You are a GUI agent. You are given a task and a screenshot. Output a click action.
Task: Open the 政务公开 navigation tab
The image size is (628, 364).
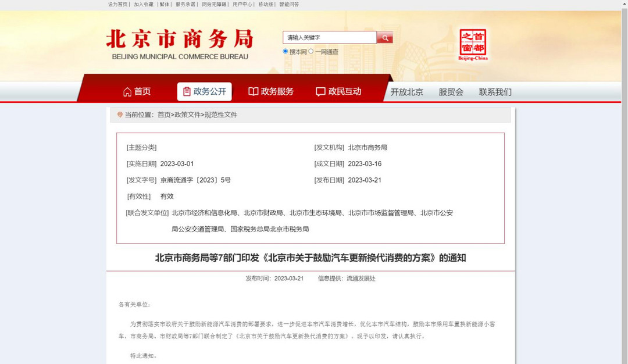pyautogui.click(x=204, y=92)
